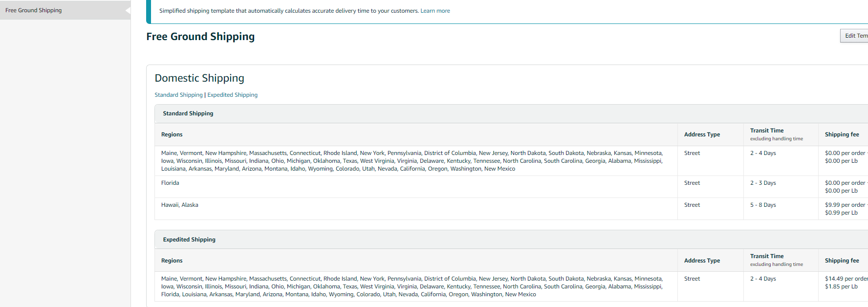Viewport: 868px width, 307px height.
Task: Click the 5 - 8 Days transit time
Action: point(763,205)
